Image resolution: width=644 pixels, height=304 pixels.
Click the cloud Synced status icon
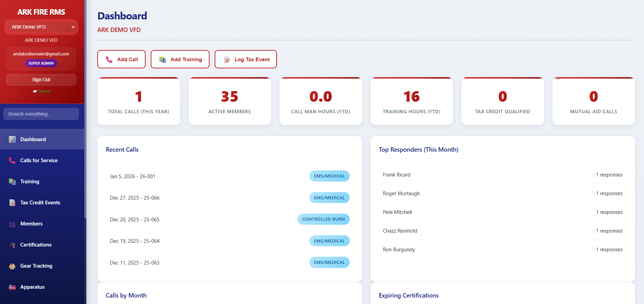(35, 91)
